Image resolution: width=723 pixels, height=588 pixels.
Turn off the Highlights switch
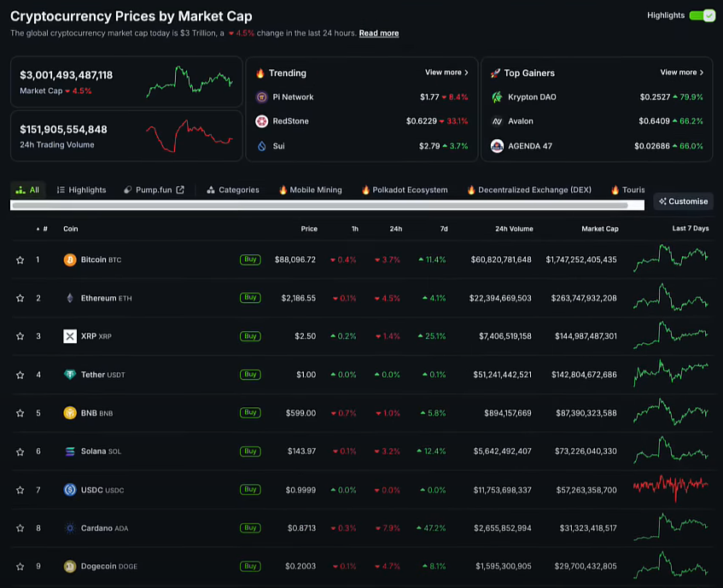[702, 15]
